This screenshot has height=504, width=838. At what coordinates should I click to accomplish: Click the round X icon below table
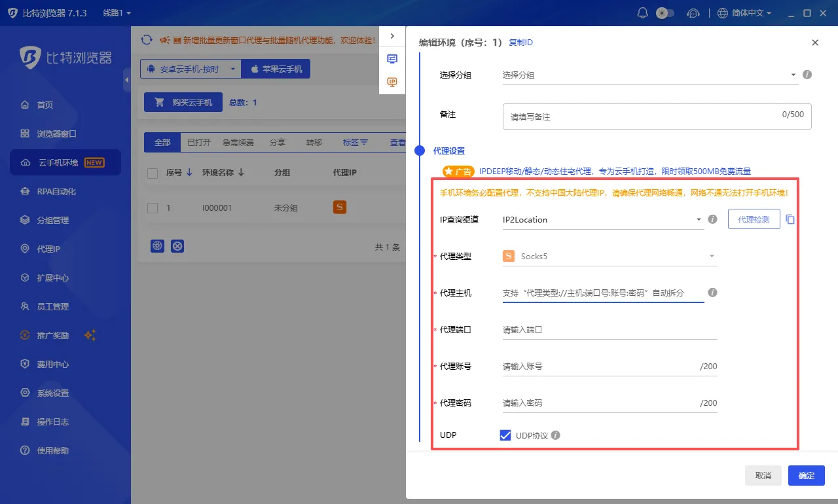click(177, 245)
